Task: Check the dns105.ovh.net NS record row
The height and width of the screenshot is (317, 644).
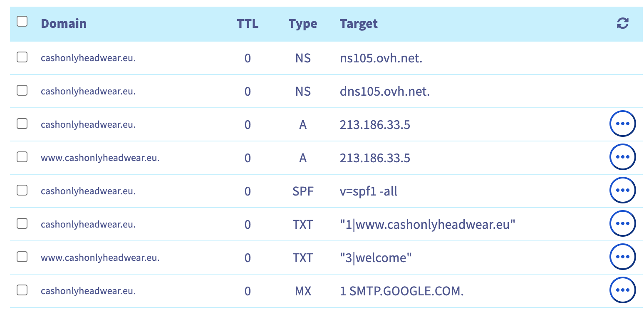Action: 22,90
